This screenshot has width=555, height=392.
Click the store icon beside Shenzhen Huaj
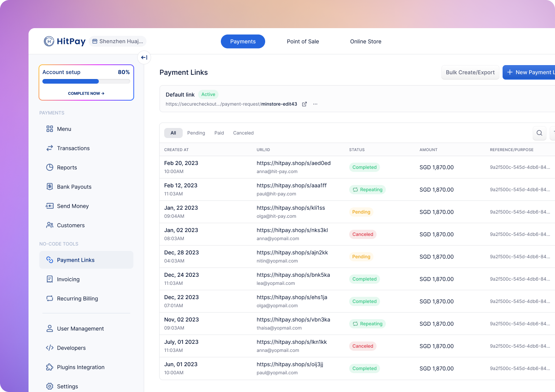(x=95, y=41)
